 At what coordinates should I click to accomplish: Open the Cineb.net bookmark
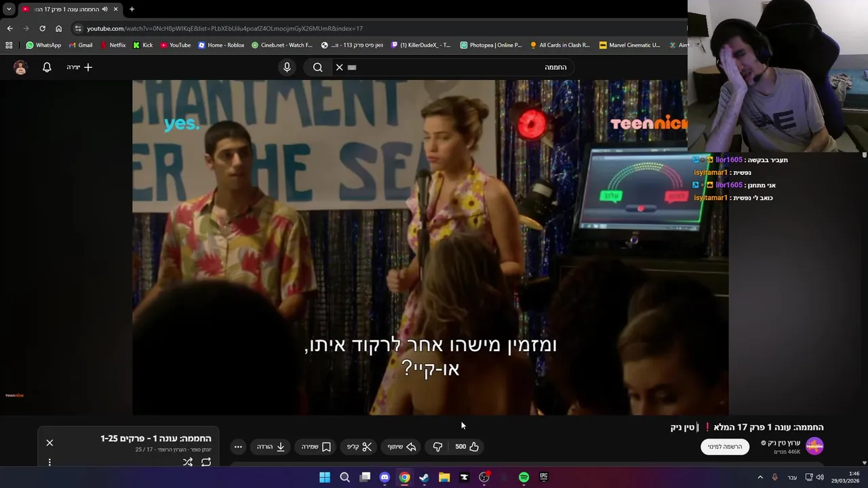point(282,45)
